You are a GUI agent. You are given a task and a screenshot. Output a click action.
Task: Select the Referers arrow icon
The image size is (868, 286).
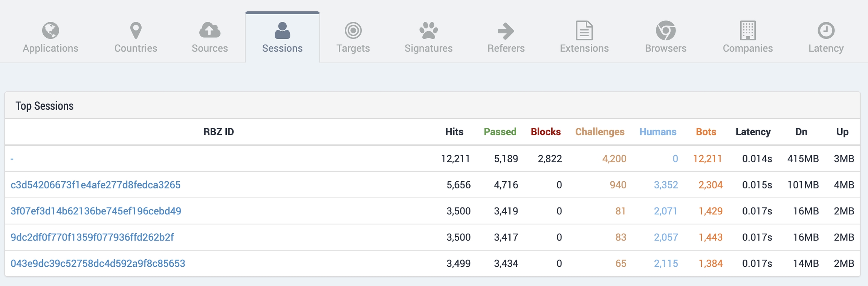506,31
